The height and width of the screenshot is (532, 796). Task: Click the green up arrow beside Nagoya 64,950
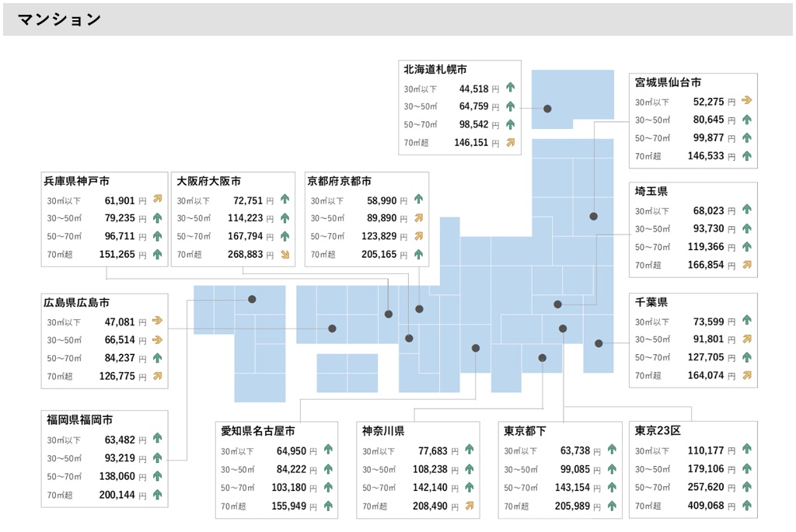pos(327,450)
